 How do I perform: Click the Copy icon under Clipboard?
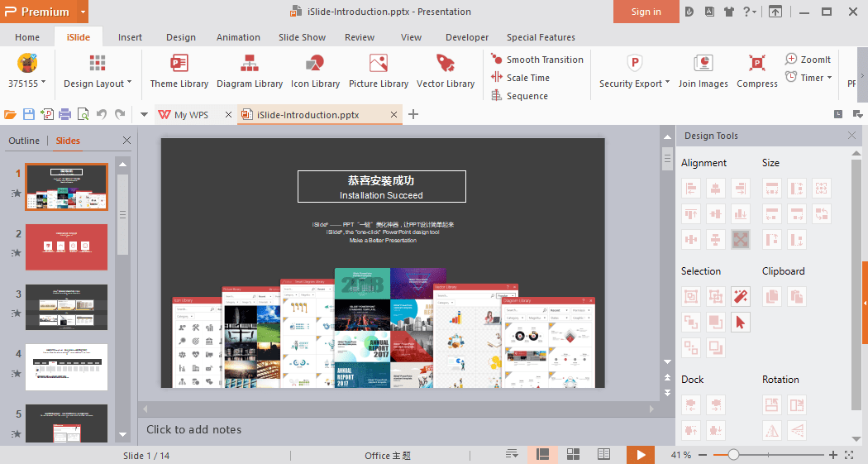point(771,296)
